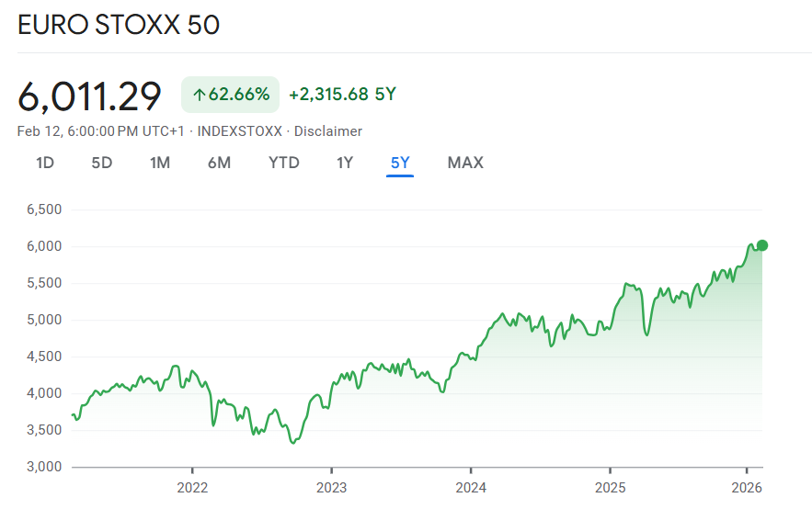Switch to the 5D range tab
Screen dimensions: 812x509
tap(101, 163)
